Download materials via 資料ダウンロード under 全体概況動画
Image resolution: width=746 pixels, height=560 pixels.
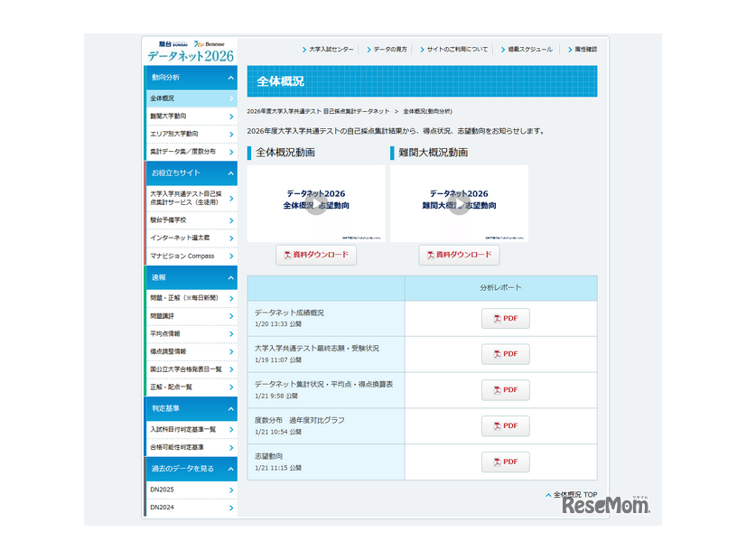[x=316, y=255]
